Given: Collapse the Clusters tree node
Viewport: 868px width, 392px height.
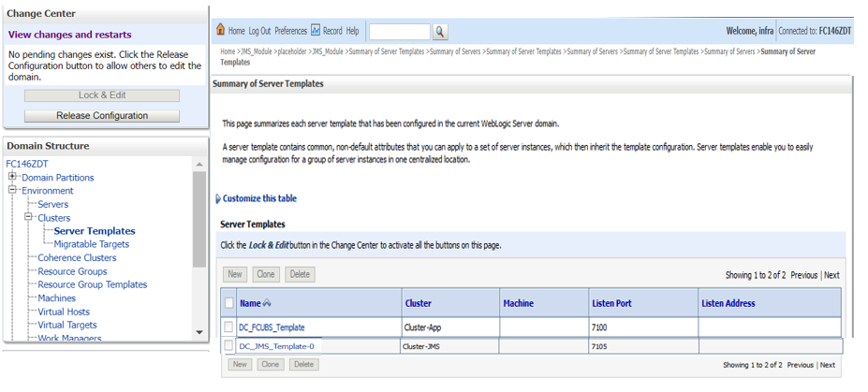Looking at the screenshot, I should click(29, 217).
